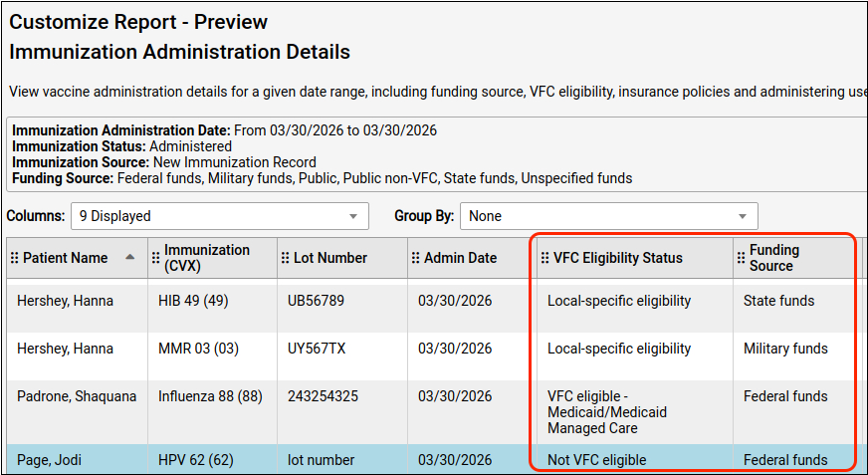
Task: Click the VFC Eligibility Status grip icon
Action: pos(544,258)
